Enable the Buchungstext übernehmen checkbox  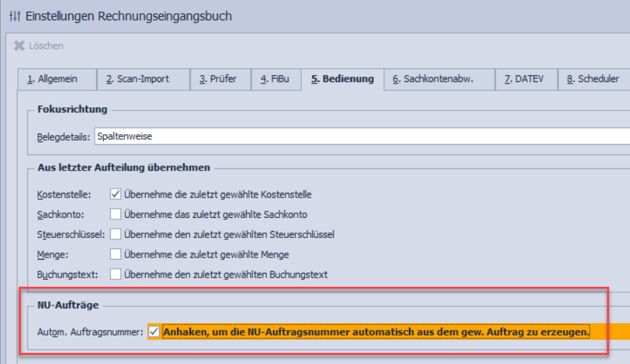[x=116, y=274]
